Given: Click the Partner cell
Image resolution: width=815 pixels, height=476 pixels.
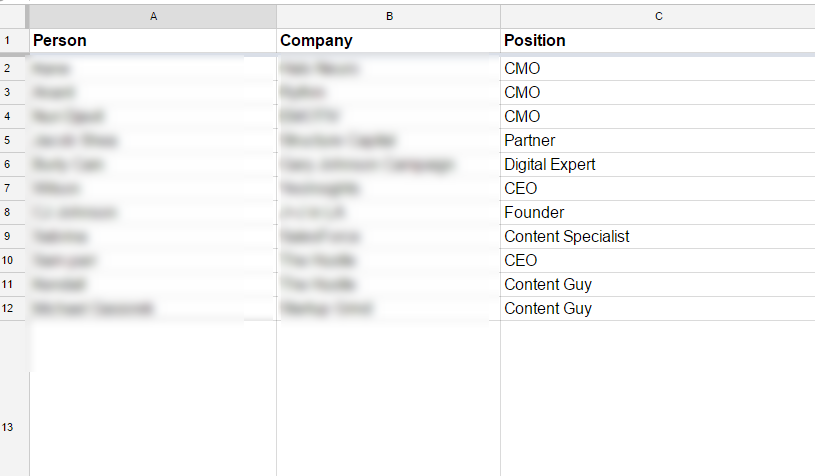Looking at the screenshot, I should 658,140.
